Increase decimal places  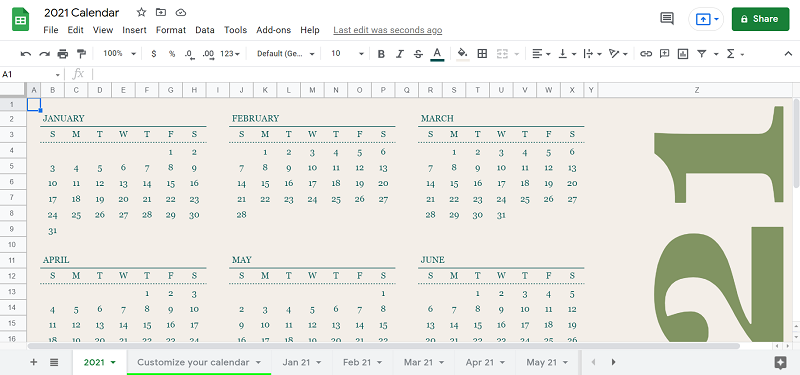click(208, 54)
